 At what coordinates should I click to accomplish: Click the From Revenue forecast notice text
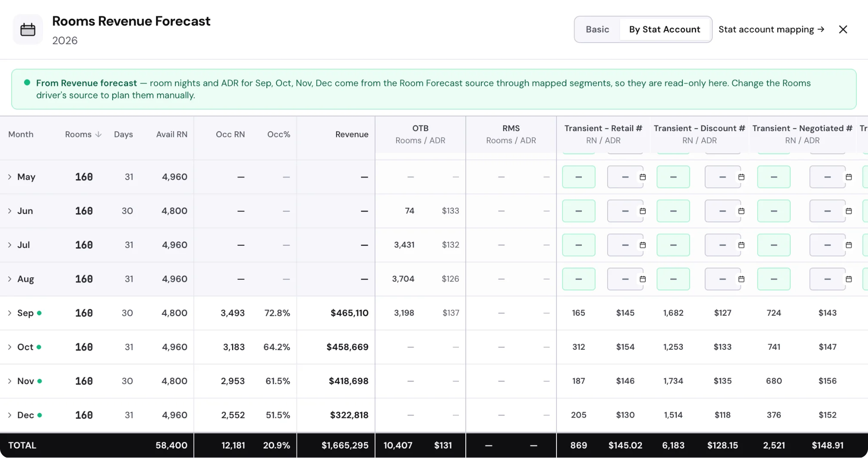[423, 89]
